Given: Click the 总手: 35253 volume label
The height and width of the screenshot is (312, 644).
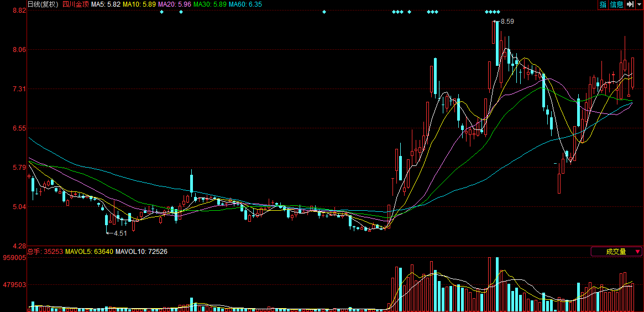Looking at the screenshot, I should click(x=45, y=251).
